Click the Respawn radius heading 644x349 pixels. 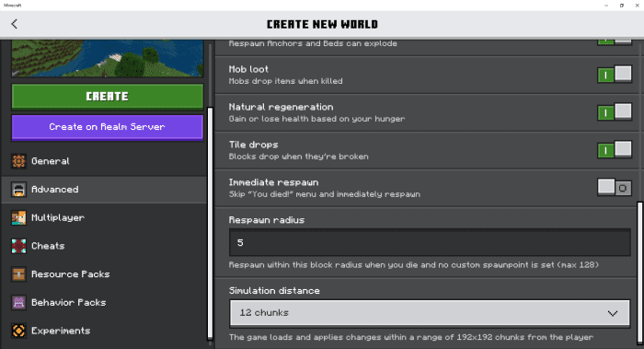267,220
